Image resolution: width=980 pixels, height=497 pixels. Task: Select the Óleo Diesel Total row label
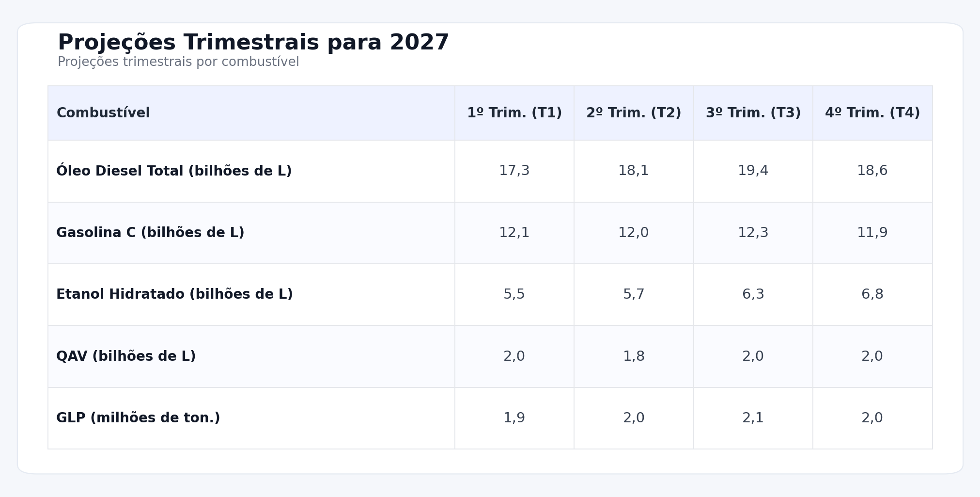point(174,171)
